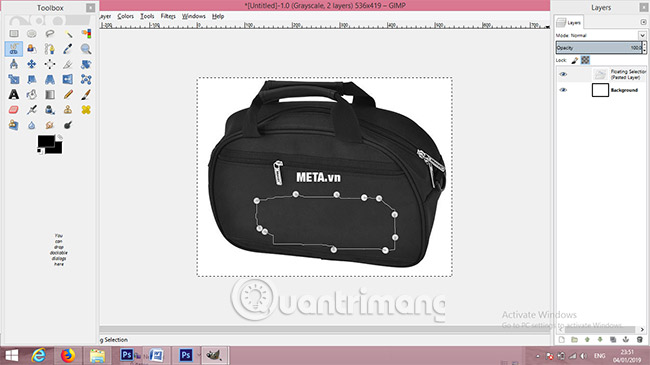Select the Free Select lasso tool
The image size is (650, 365).
[x=50, y=34]
